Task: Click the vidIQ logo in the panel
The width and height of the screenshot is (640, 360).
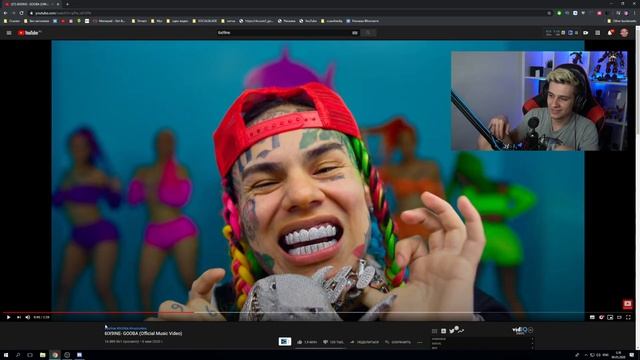Action: pyautogui.click(x=520, y=330)
